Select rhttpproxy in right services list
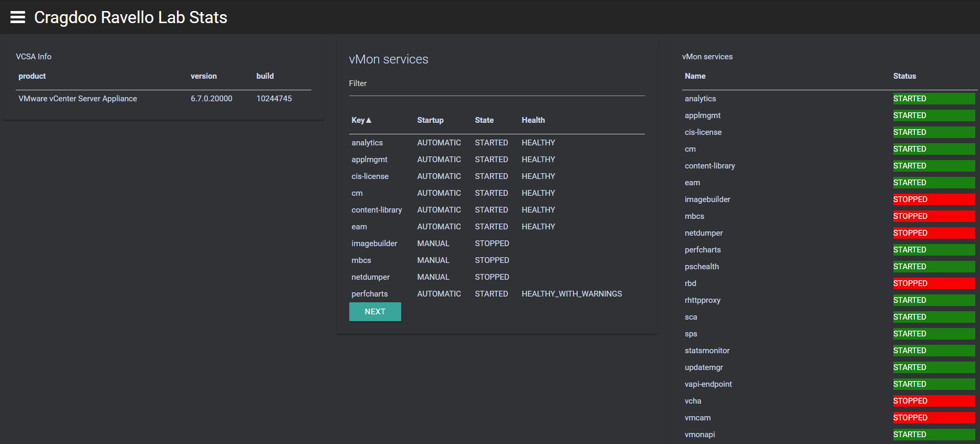The height and width of the screenshot is (444, 980). tap(703, 300)
